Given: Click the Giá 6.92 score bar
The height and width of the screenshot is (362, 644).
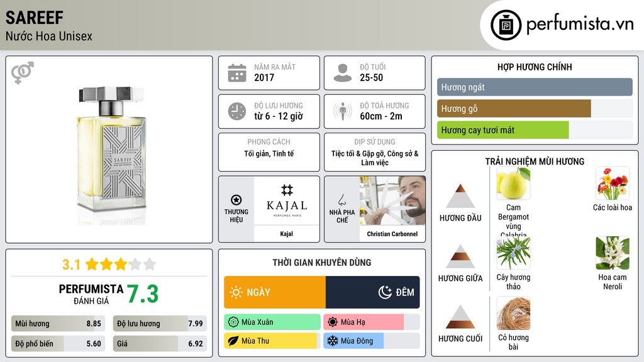Looking at the screenshot, I should pyautogui.click(x=160, y=344).
